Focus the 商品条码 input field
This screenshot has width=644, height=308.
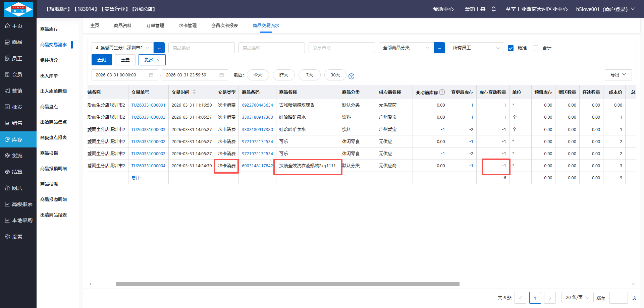click(201, 48)
